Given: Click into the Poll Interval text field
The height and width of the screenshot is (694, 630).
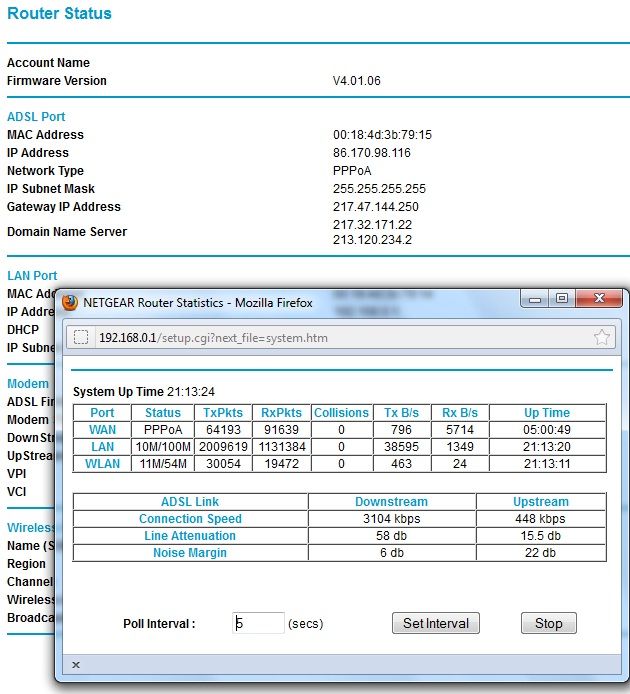Looking at the screenshot, I should tap(258, 623).
